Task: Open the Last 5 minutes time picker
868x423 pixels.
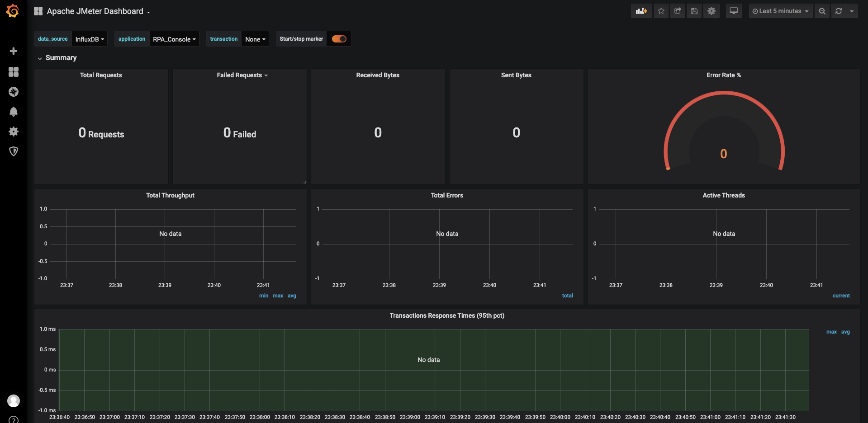Action: click(x=781, y=11)
